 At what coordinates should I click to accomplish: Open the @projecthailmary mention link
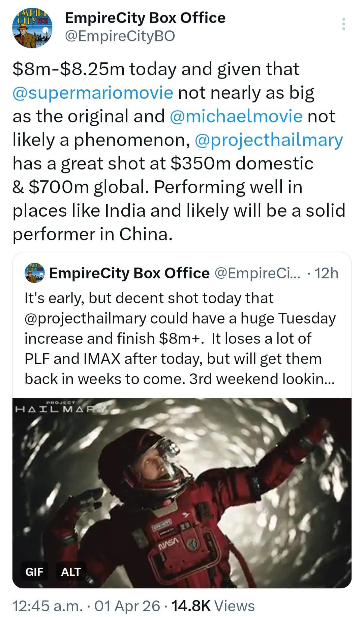coord(269,140)
